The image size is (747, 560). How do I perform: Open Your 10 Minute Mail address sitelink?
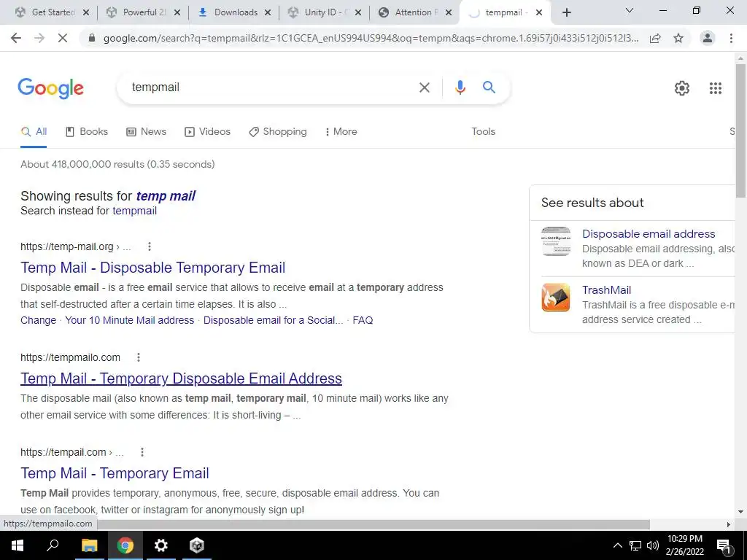130,321
